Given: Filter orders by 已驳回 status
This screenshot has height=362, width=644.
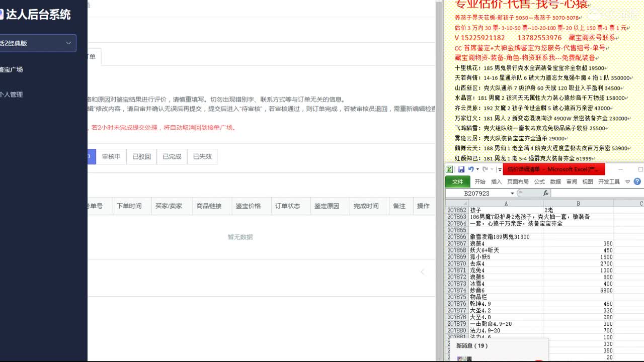Looking at the screenshot, I should [x=141, y=156].
